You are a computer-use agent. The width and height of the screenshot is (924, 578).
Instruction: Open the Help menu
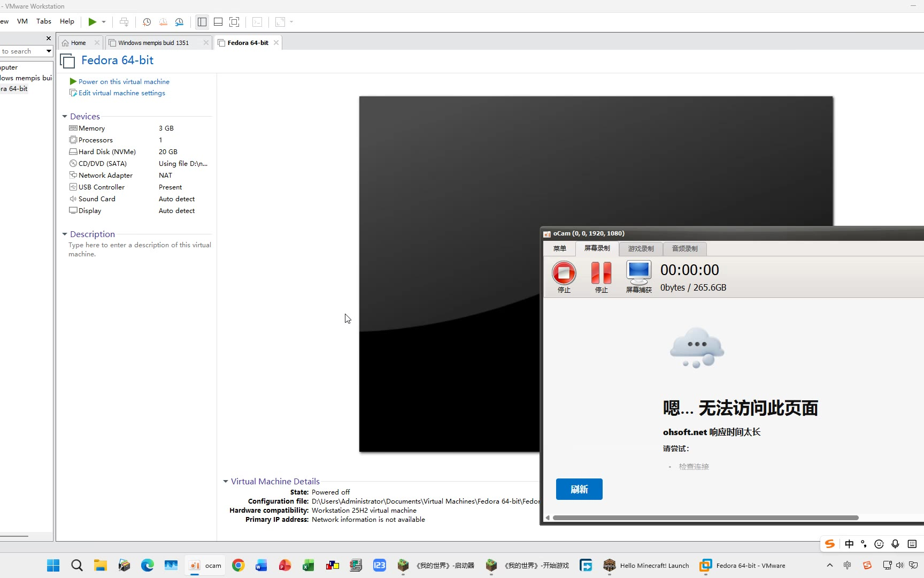pyautogui.click(x=67, y=21)
